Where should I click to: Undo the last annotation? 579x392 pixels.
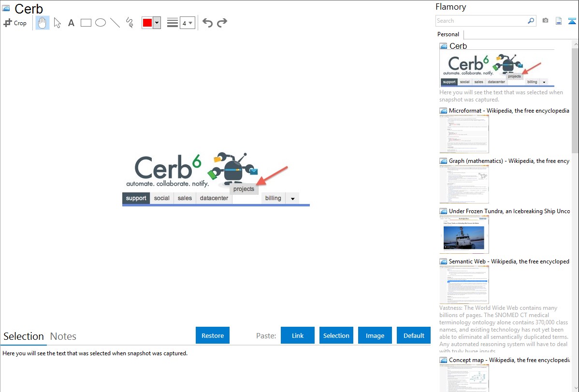coord(207,23)
